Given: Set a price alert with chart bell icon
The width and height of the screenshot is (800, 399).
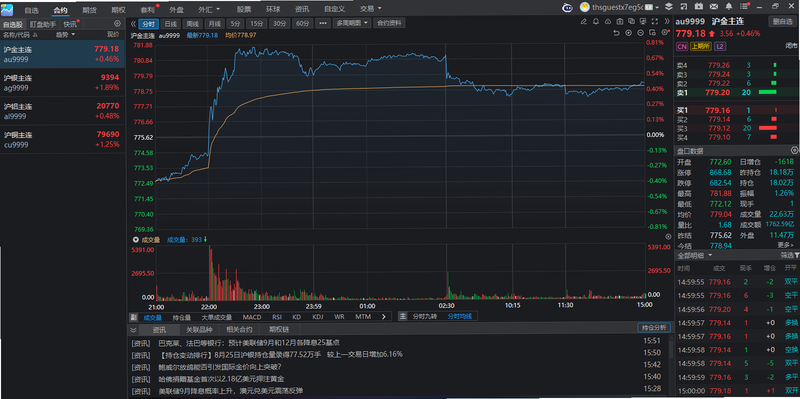Looking at the screenshot, I should [x=596, y=21].
